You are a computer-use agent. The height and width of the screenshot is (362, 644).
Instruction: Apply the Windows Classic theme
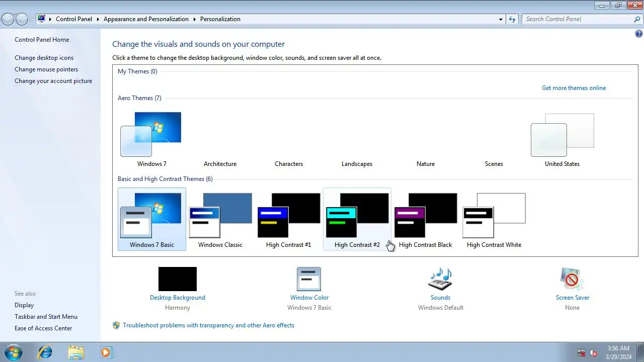coord(220,219)
